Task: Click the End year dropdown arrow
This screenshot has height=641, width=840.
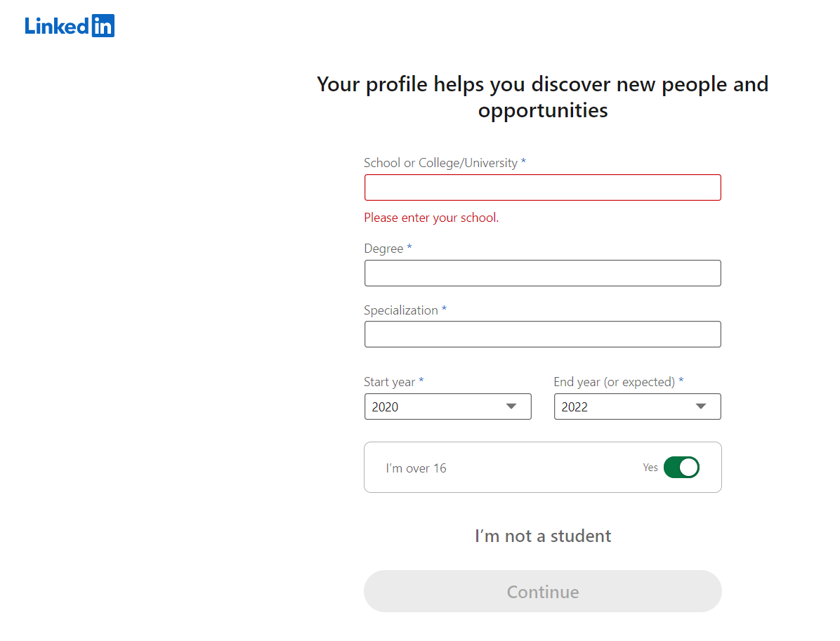Action: tap(701, 407)
